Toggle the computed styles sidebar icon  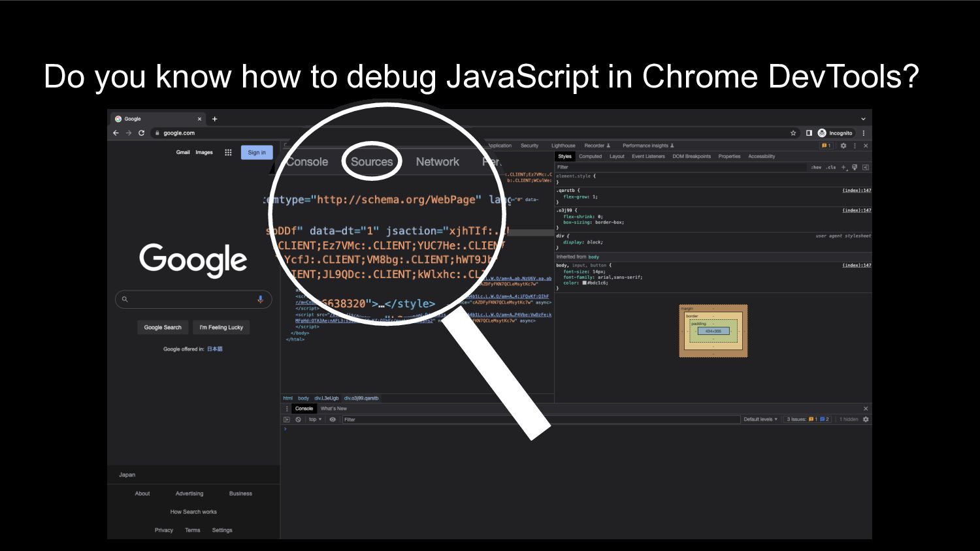(866, 167)
